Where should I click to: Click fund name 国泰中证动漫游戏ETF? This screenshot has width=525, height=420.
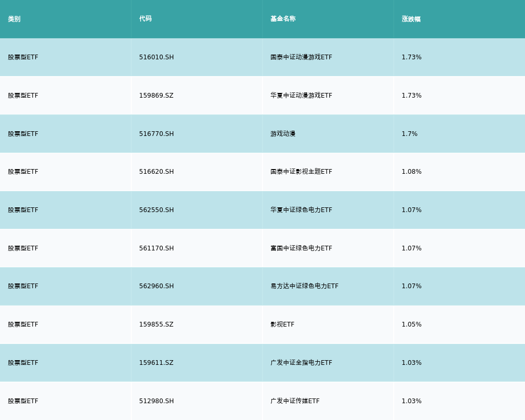pos(301,57)
